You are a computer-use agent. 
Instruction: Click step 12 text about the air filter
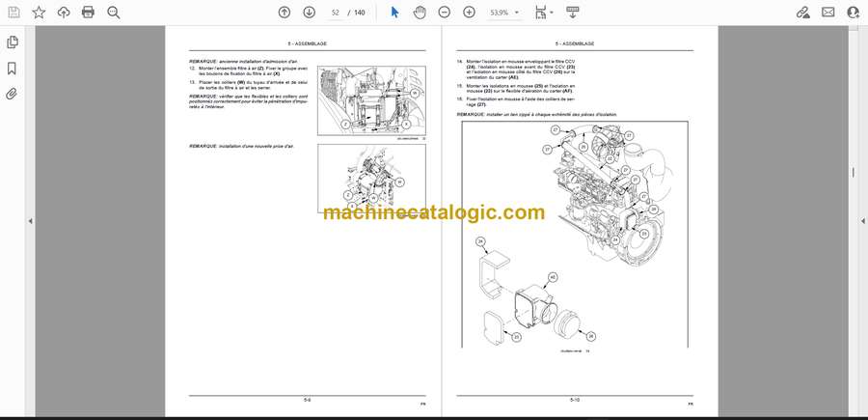248,70
